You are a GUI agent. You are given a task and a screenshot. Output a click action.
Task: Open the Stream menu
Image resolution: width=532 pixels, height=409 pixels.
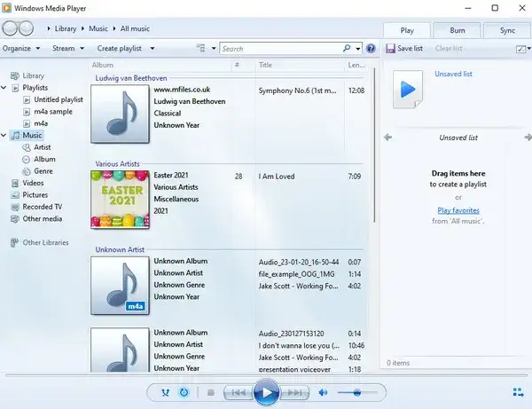coord(68,48)
